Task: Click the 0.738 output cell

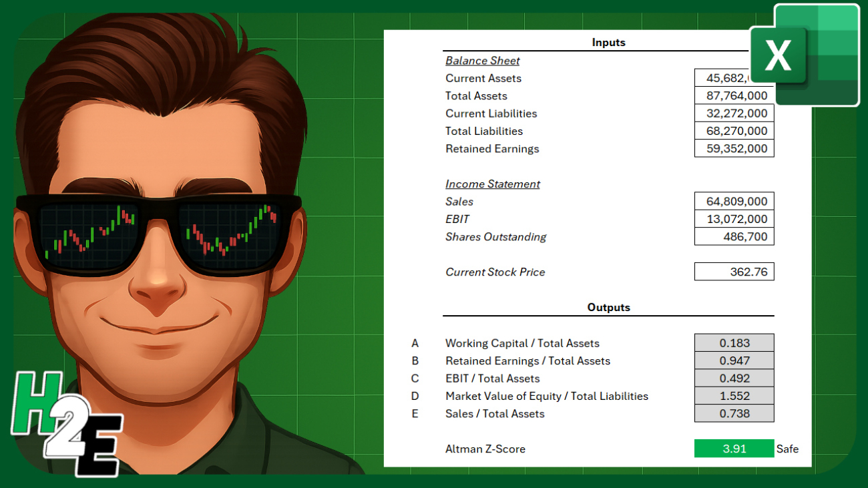Action: 734,413
